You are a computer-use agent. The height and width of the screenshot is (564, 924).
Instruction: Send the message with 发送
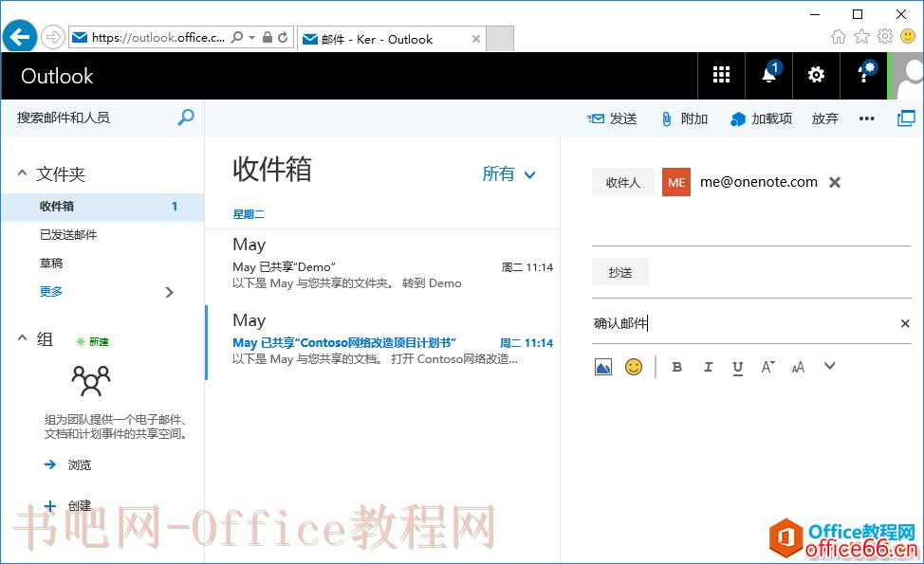pyautogui.click(x=612, y=118)
